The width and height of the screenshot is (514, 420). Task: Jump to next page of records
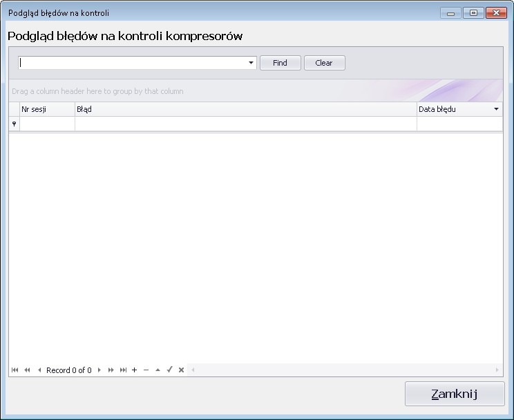[x=111, y=370]
